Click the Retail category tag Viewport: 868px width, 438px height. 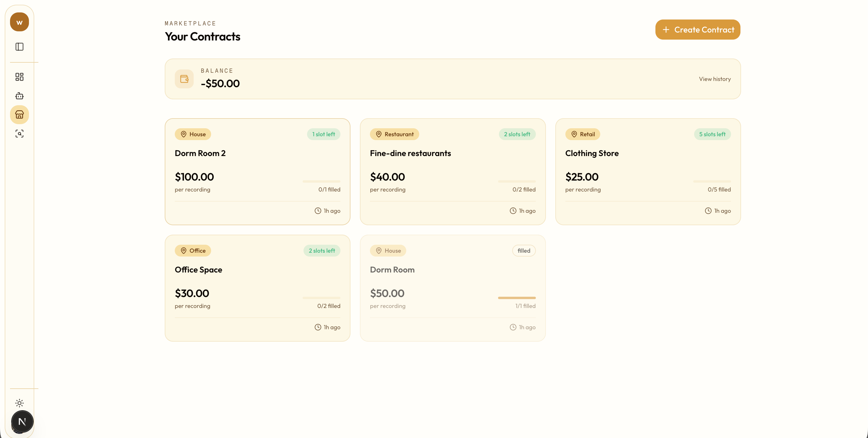tap(582, 134)
